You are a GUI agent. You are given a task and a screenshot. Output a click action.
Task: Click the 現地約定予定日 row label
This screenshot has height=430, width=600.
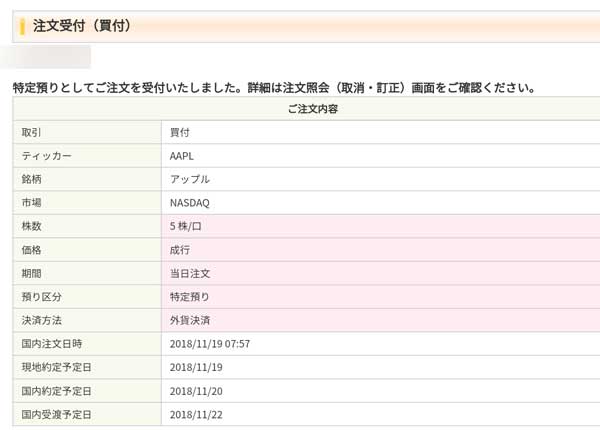point(56,367)
